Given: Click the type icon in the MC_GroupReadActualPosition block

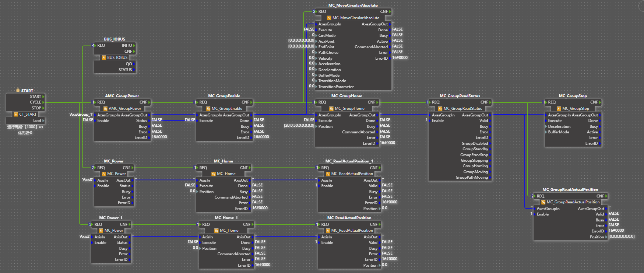Looking at the screenshot, I should pos(543,202).
